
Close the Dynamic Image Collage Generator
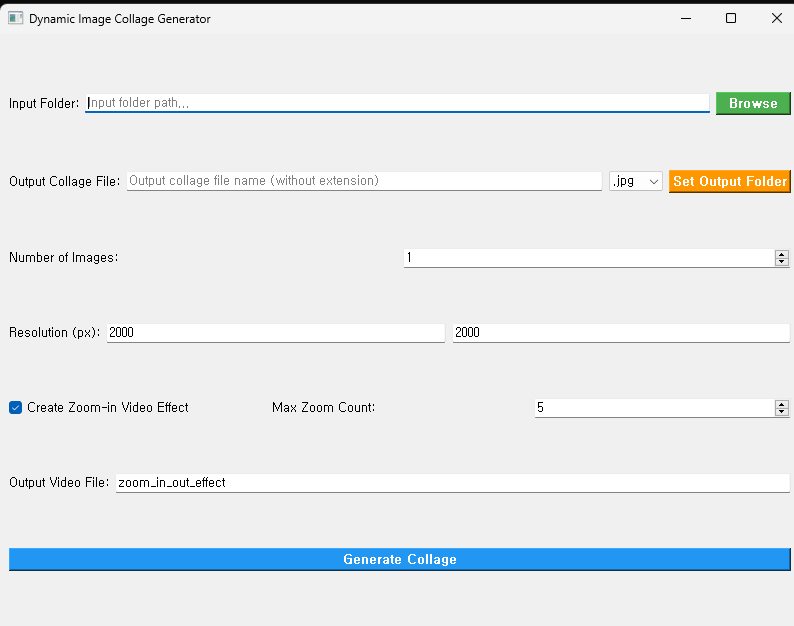click(x=777, y=18)
